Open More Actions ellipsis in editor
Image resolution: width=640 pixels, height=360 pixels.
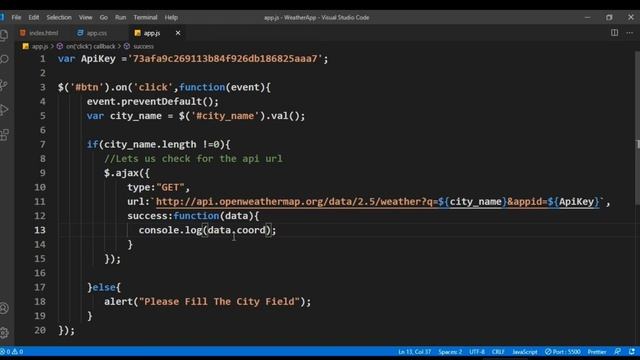coord(630,33)
